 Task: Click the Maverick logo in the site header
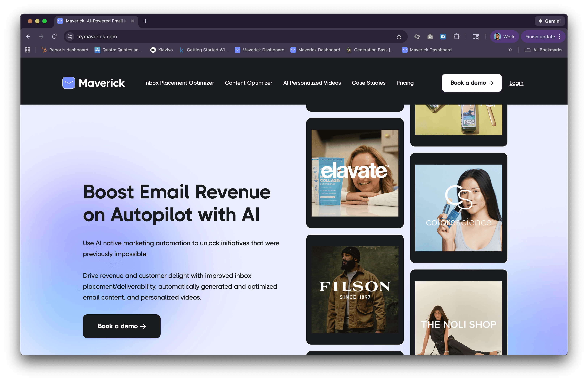(x=93, y=83)
